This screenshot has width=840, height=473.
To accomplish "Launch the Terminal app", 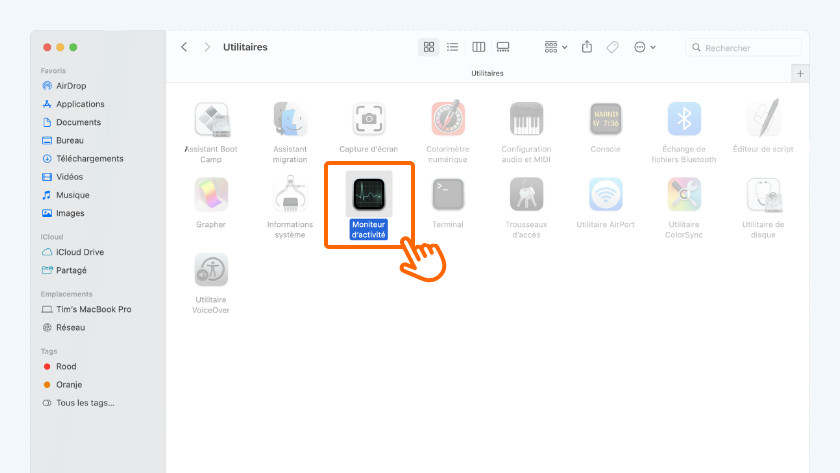I will tap(448, 194).
